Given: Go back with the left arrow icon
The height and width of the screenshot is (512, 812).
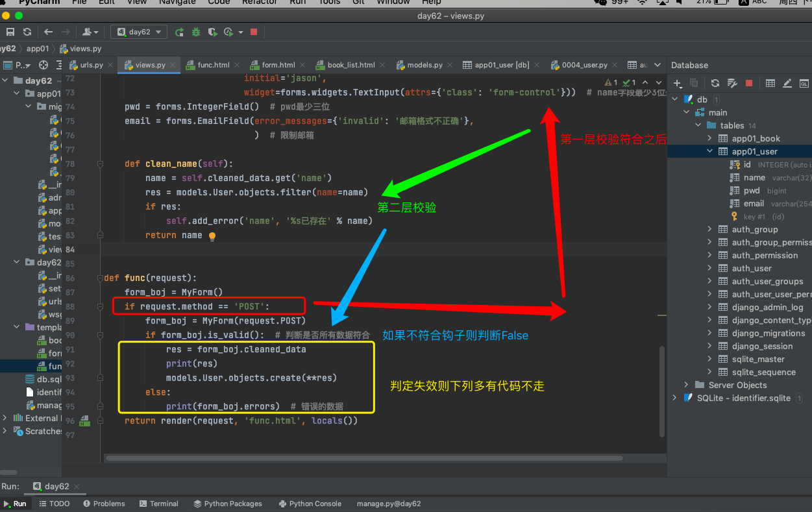Looking at the screenshot, I should [49, 31].
